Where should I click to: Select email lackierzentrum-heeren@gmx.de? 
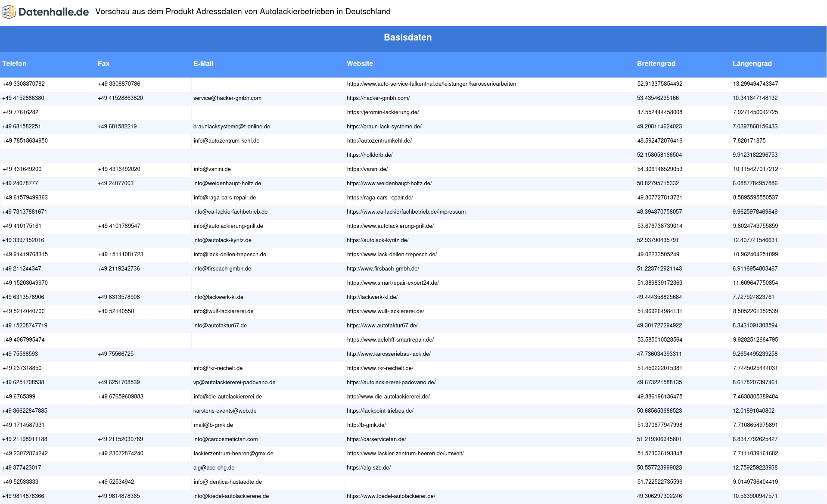pos(233,454)
